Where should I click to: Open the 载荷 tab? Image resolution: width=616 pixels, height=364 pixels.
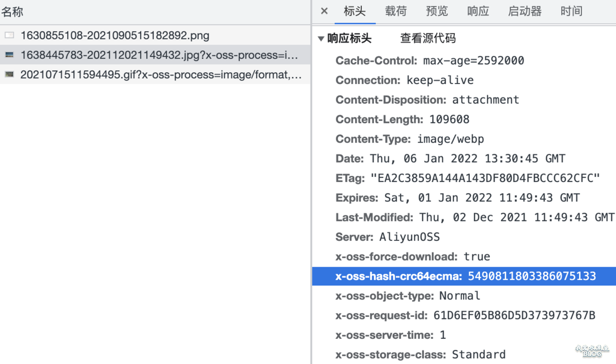(x=396, y=11)
